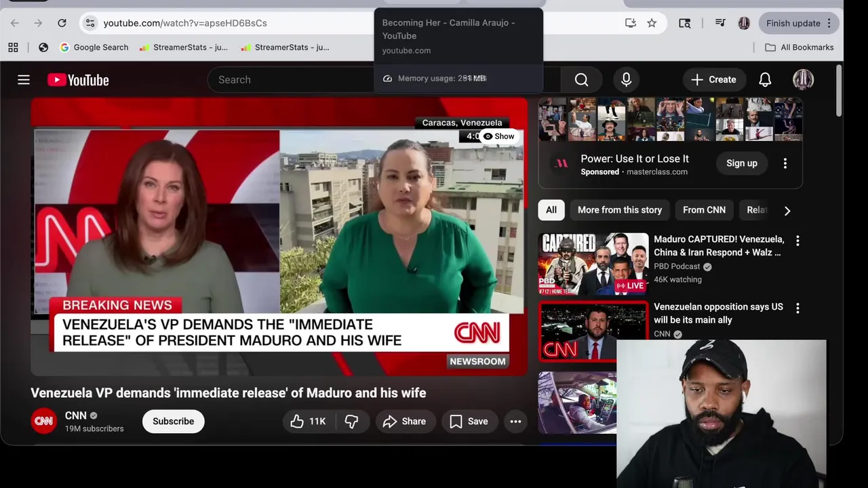Open MasterClass ad options three-dot menu
The width and height of the screenshot is (868, 488).
coord(785,163)
